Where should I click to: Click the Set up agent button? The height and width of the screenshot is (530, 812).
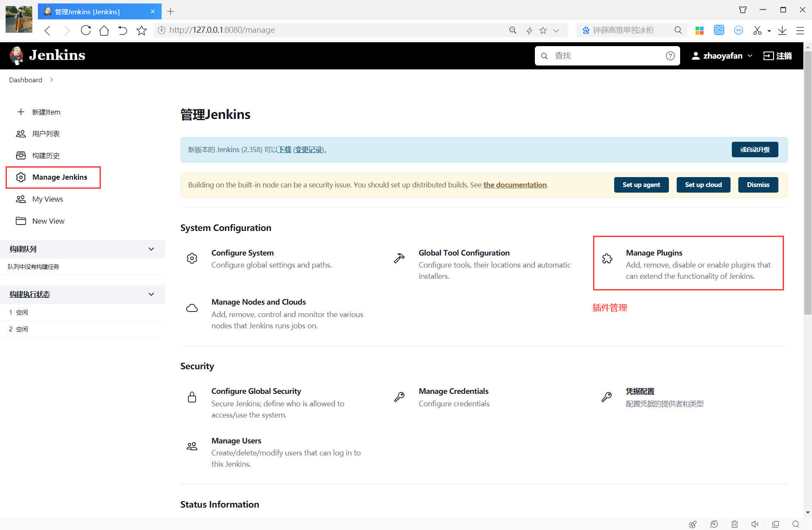[x=641, y=185]
